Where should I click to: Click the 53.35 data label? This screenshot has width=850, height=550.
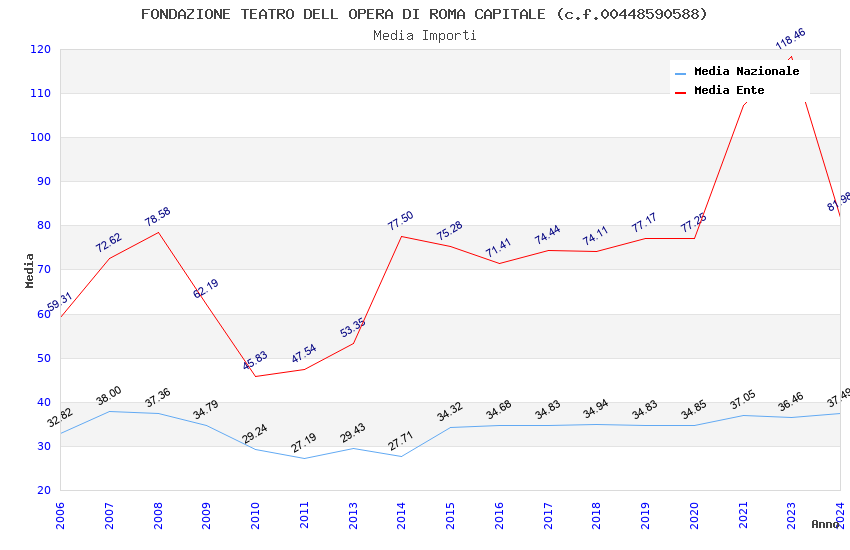pos(353,327)
